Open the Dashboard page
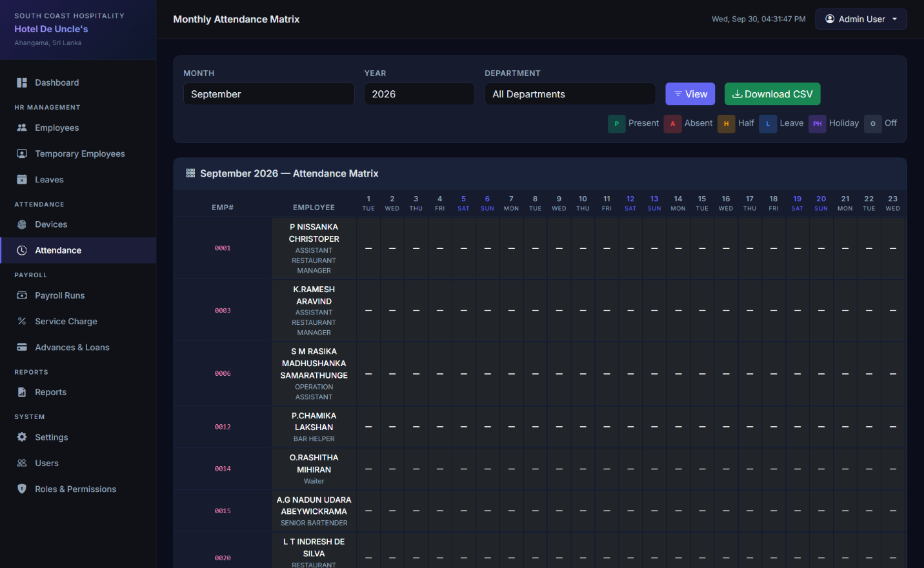The width and height of the screenshot is (924, 568). [78, 83]
